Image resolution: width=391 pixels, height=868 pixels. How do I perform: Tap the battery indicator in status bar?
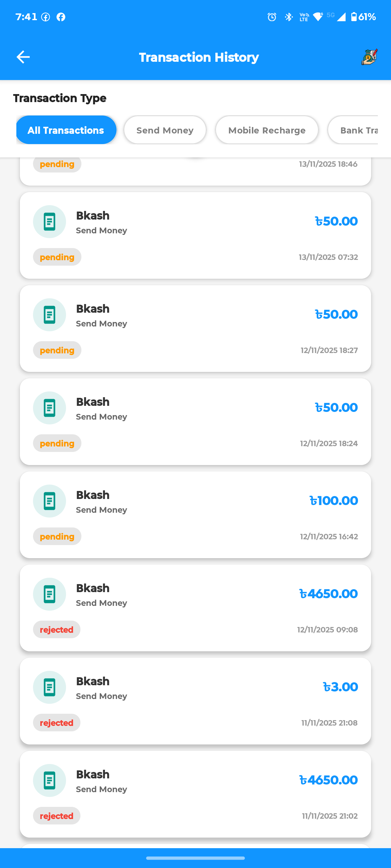[354, 17]
